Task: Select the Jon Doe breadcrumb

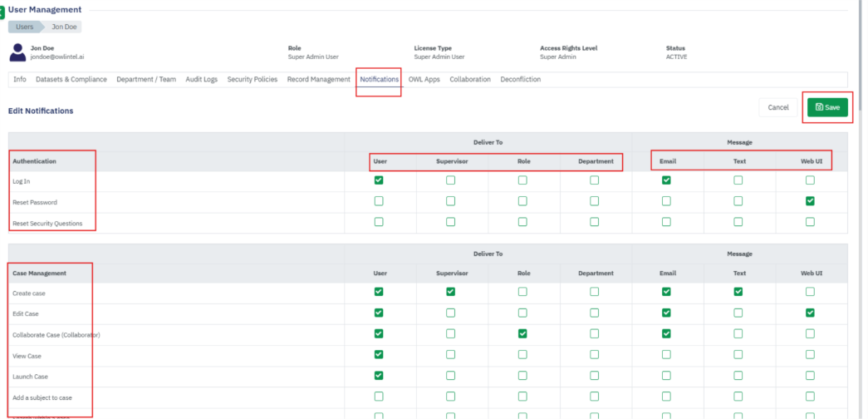Action: click(64, 27)
